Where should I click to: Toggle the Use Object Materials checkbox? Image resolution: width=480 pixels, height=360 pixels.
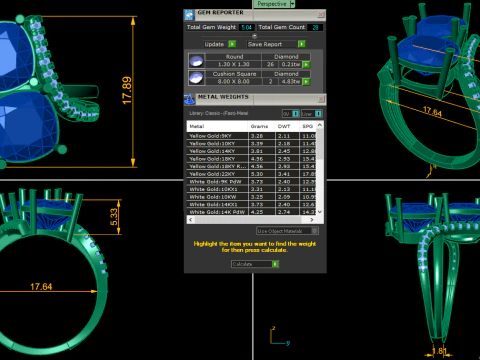pyautogui.click(x=314, y=231)
